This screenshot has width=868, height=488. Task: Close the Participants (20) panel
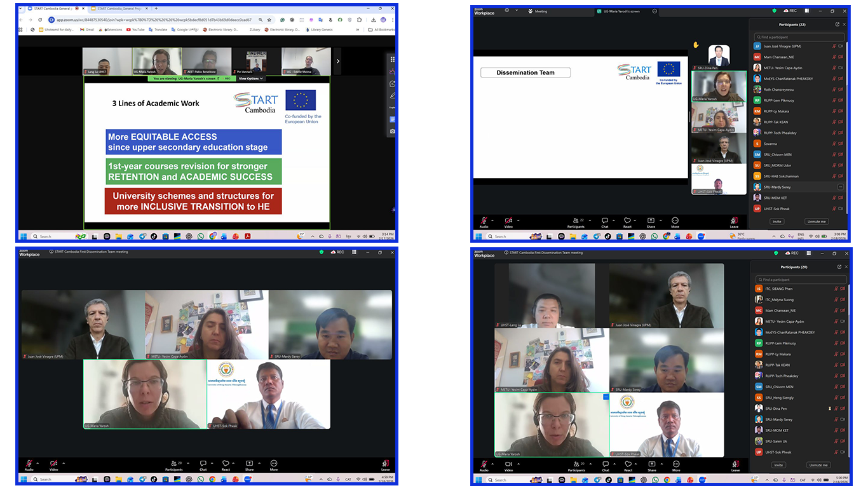point(846,267)
